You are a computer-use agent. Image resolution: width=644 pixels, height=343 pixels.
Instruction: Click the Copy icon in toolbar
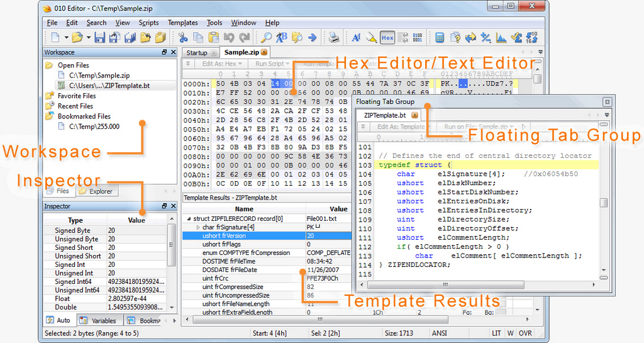pyautogui.click(x=198, y=38)
